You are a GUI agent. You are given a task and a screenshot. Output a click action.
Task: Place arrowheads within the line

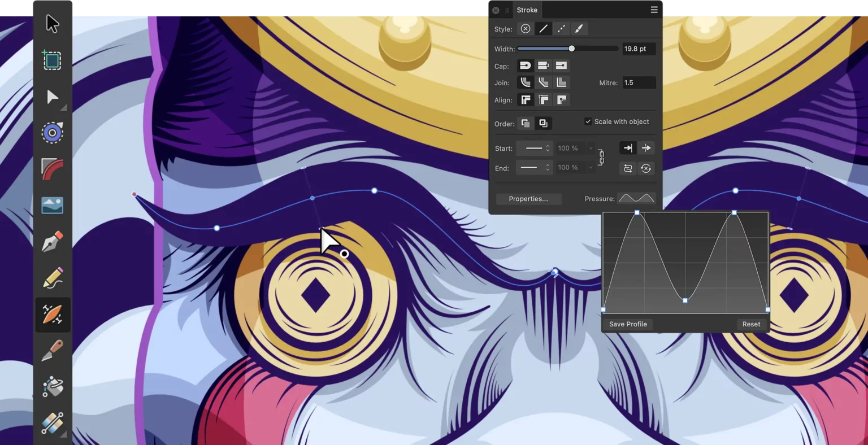pos(628,148)
